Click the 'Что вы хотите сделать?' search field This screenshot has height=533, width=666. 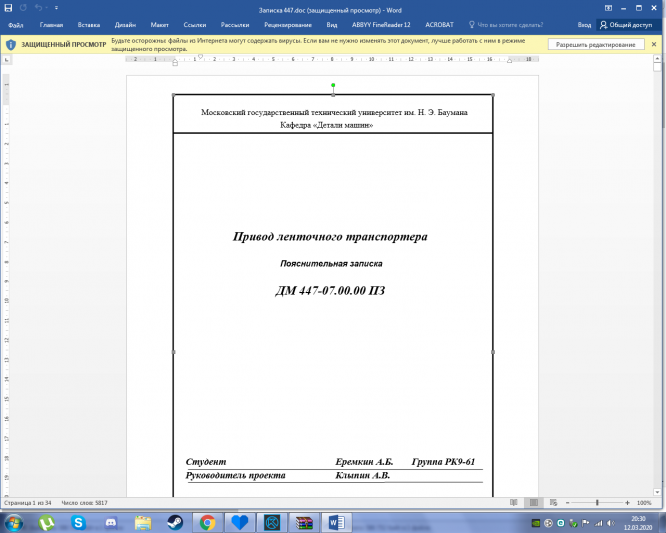[510, 25]
